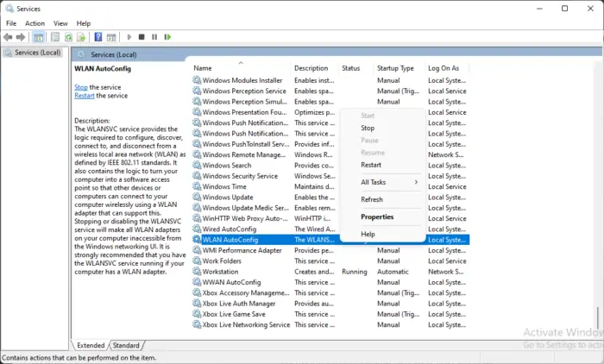This screenshot has width=604, height=364.
Task: Select the Windows Update Medic Ser... row
Action: click(x=330, y=208)
